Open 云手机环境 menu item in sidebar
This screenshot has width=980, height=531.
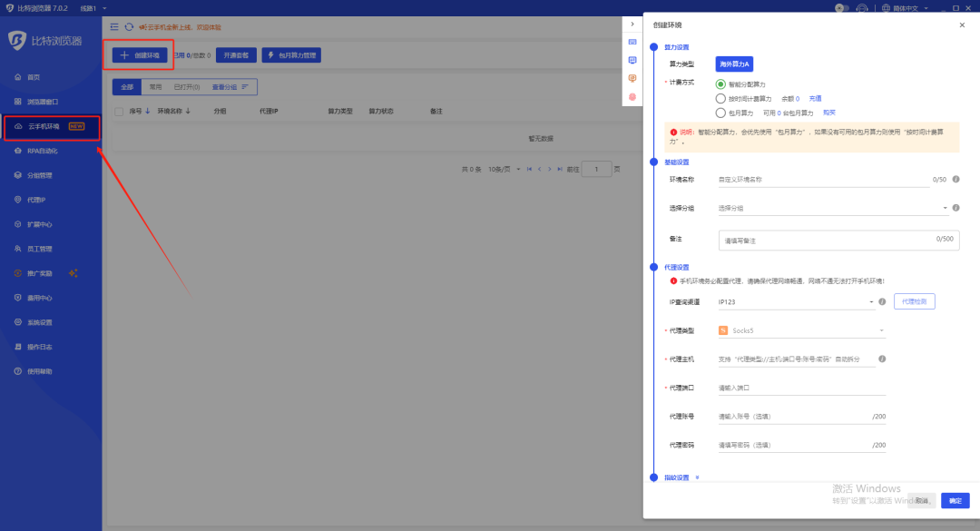click(x=44, y=126)
